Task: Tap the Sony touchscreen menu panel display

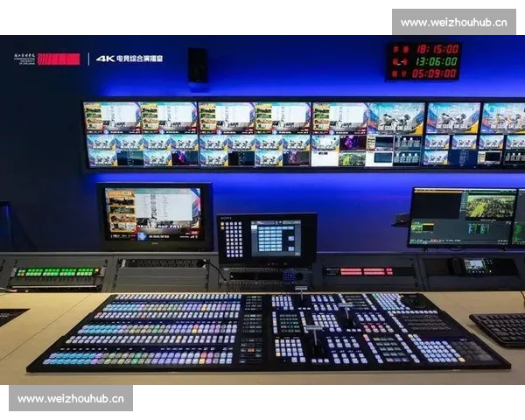Action: click(x=276, y=237)
